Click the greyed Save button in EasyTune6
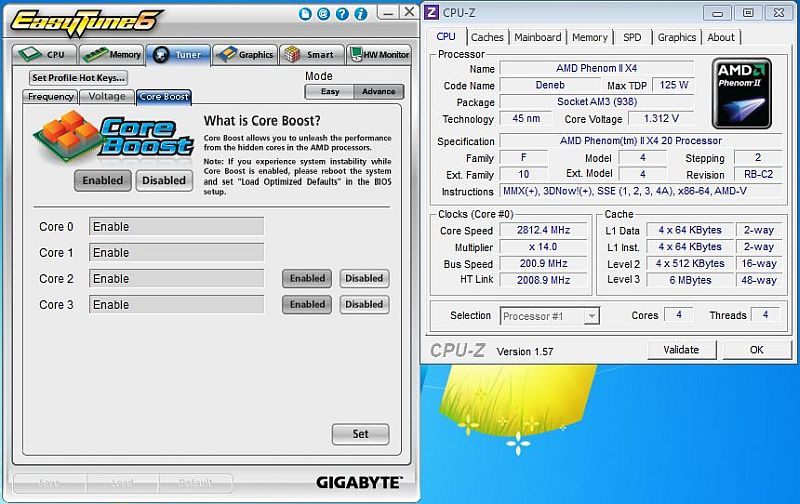 point(49,483)
